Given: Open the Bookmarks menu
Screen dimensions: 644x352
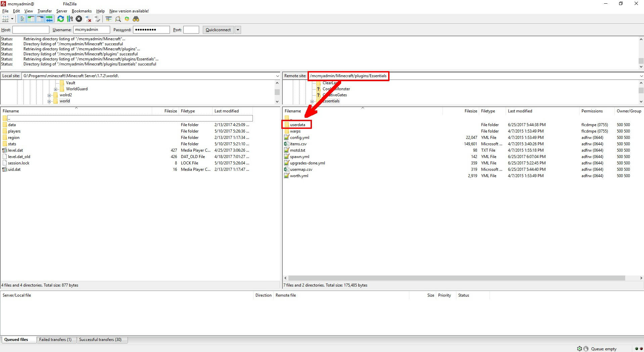Looking at the screenshot, I should click(x=82, y=11).
